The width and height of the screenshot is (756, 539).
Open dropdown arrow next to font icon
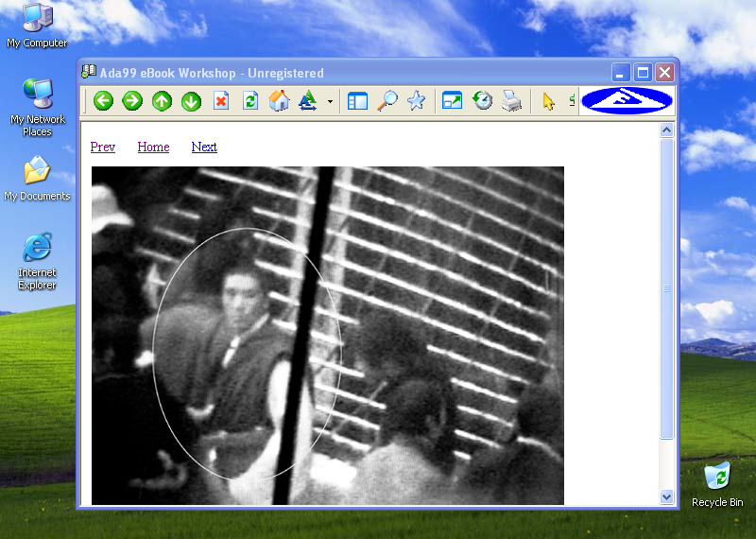pos(330,102)
